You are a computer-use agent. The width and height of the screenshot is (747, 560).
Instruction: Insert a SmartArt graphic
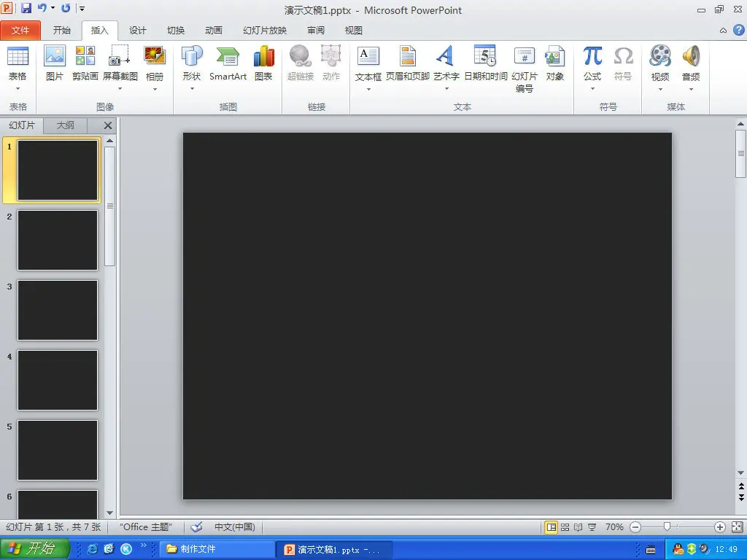point(228,63)
